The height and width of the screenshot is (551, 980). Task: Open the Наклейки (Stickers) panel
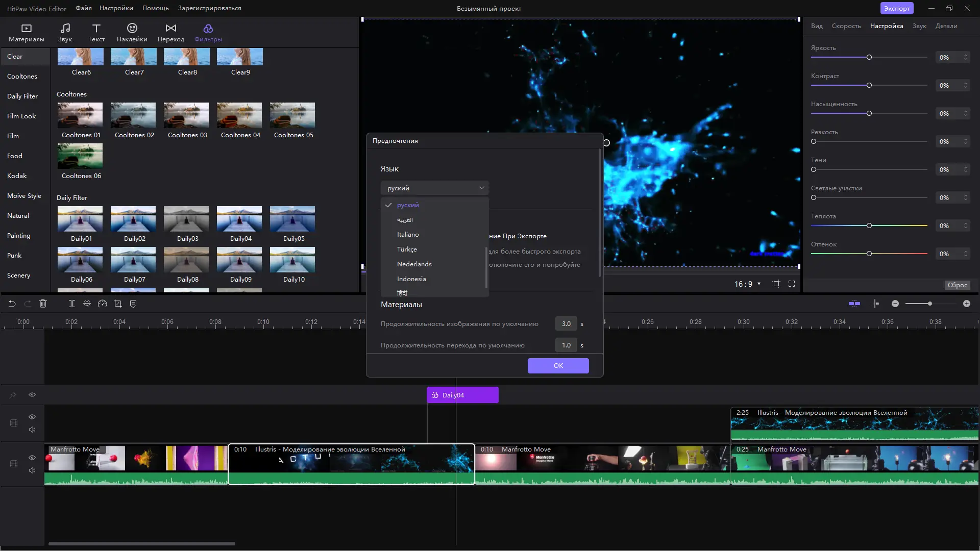[132, 32]
